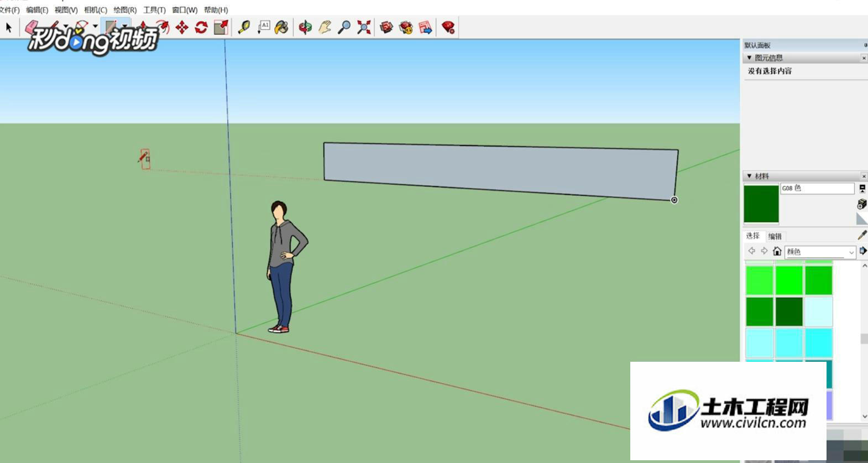Set material to default icon
The image size is (868, 463).
(x=862, y=219)
